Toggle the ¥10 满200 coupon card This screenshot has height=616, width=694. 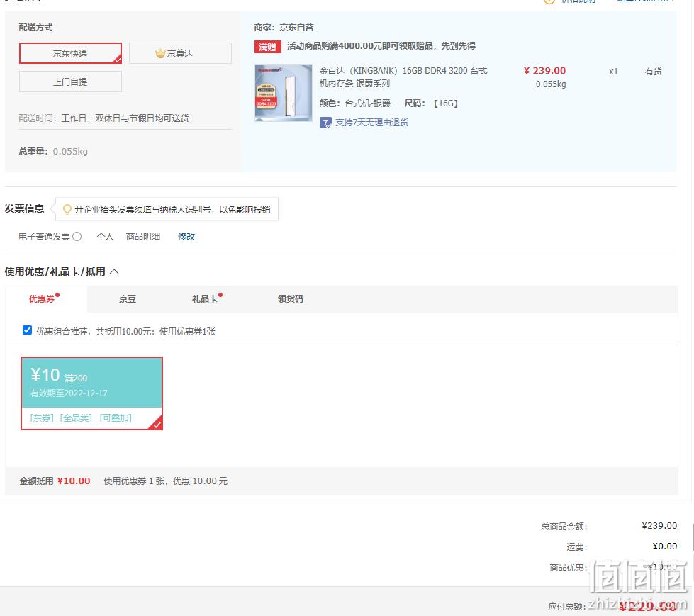tap(91, 393)
